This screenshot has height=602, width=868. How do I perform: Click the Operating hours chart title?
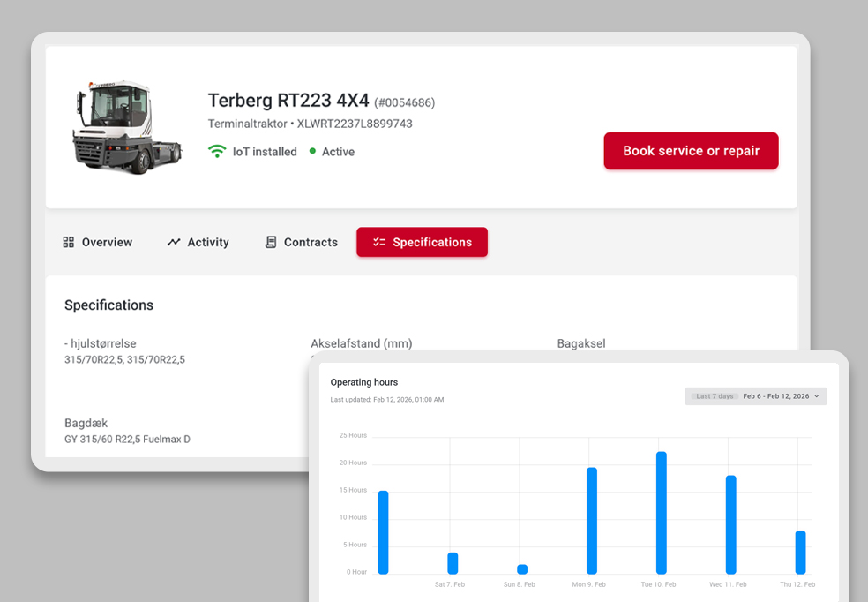[364, 382]
